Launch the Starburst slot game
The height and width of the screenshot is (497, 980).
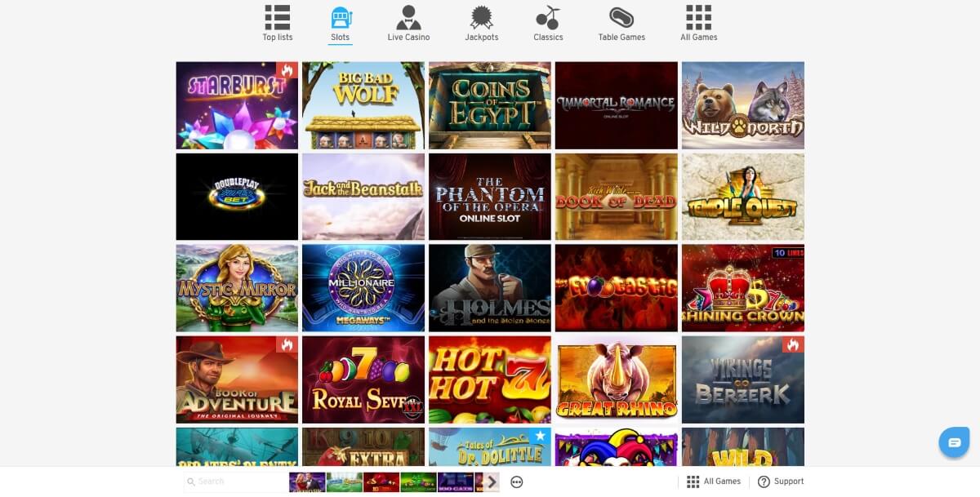pyautogui.click(x=237, y=105)
